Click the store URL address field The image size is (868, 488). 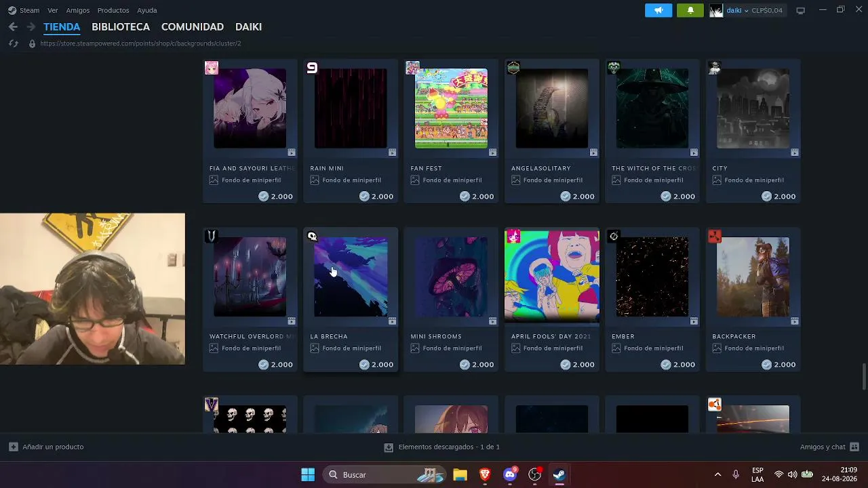point(140,43)
